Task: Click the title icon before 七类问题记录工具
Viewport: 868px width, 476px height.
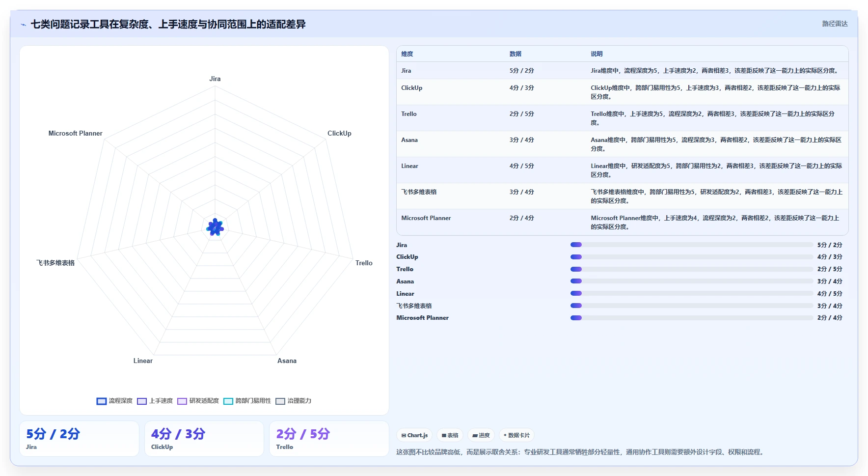Action: 23,25
